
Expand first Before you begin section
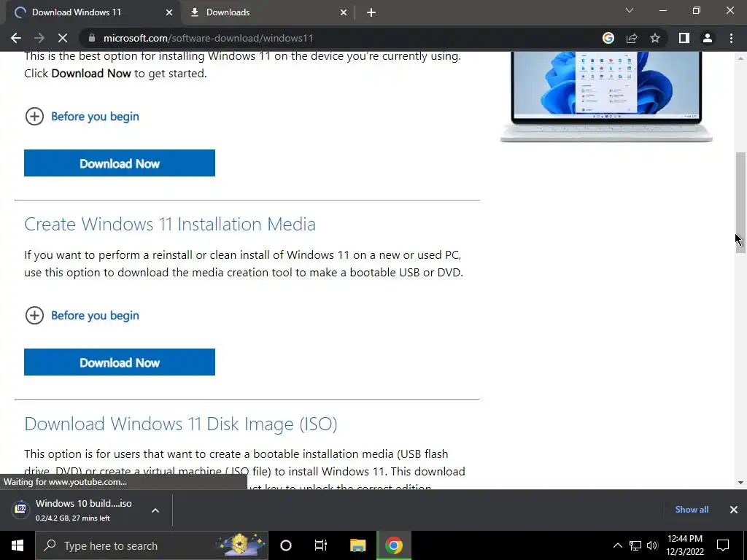click(x=82, y=116)
